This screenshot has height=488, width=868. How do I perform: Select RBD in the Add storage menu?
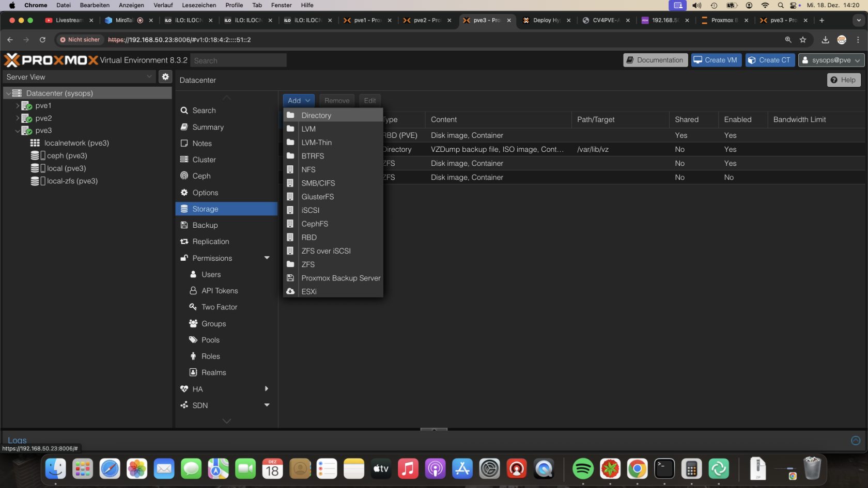pos(333,238)
